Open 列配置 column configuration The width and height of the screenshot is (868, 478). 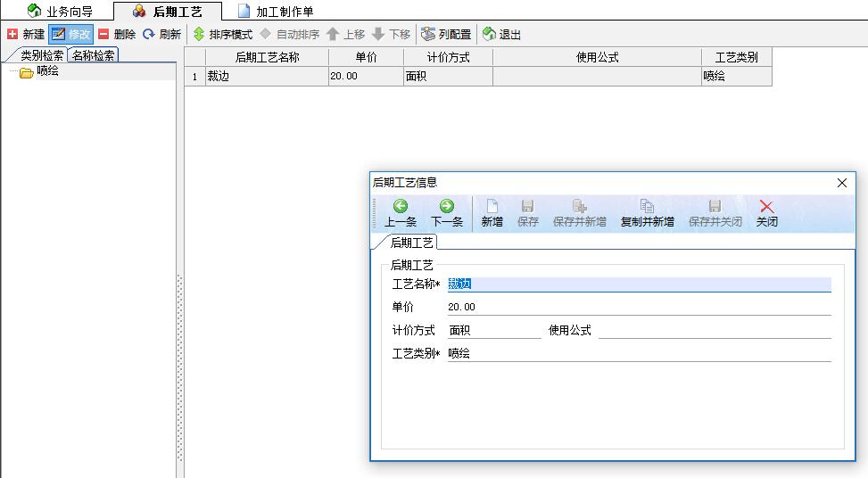click(x=446, y=34)
